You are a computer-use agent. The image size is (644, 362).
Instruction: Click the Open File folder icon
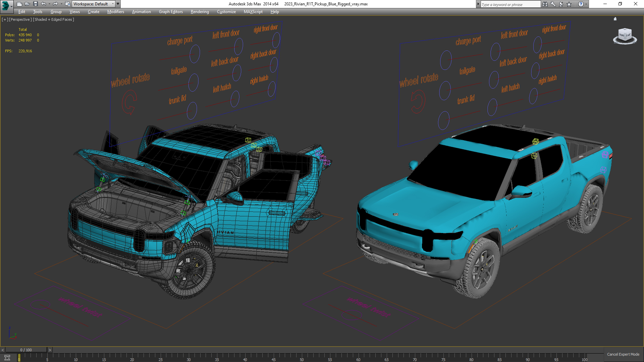[27, 4]
